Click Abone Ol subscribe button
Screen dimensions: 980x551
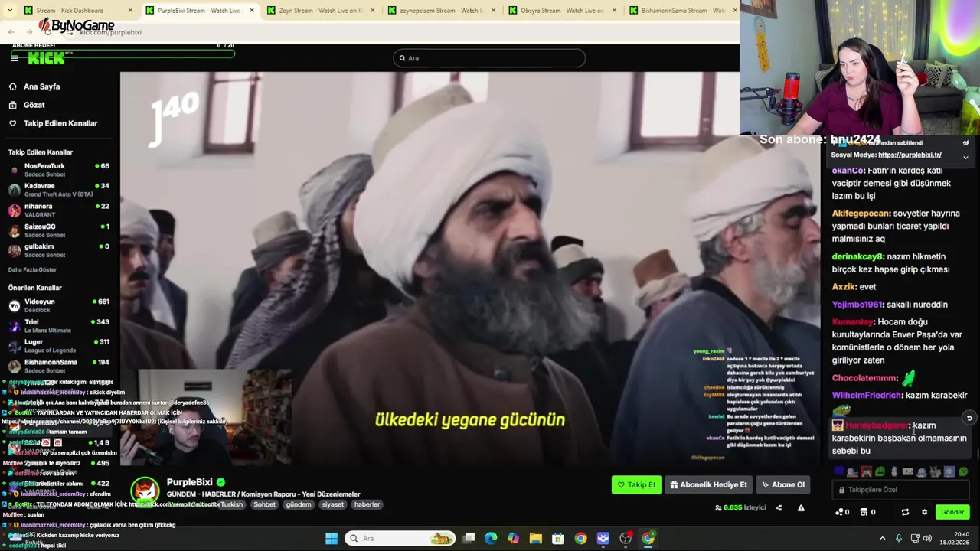click(x=782, y=484)
